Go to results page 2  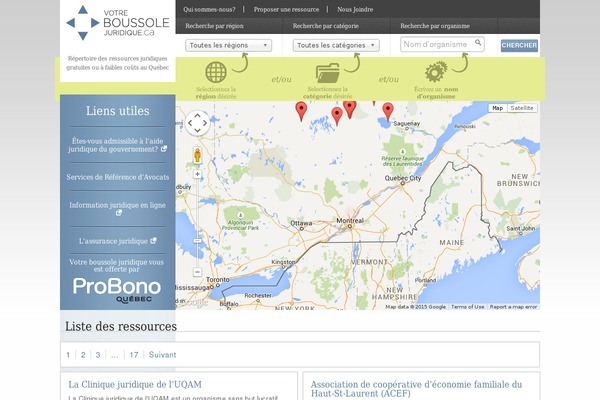coord(83,355)
